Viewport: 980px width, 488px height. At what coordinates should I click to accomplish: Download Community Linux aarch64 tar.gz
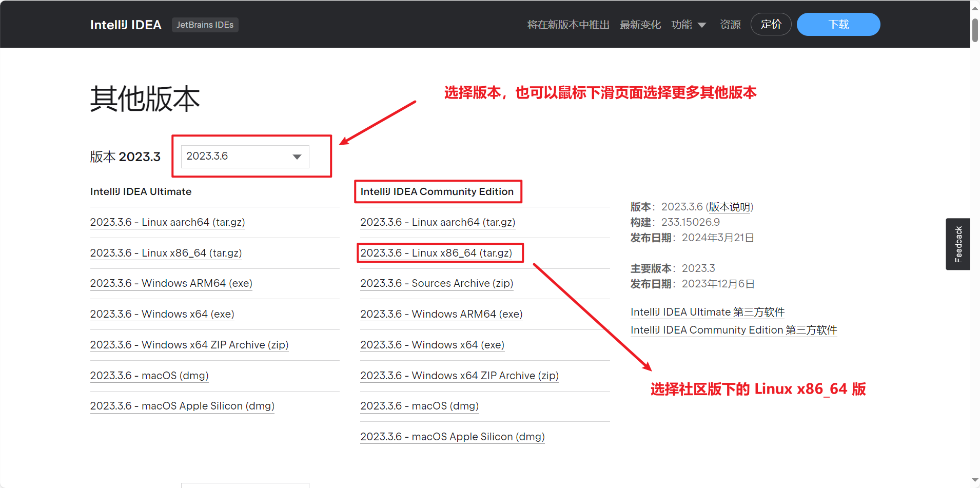coord(438,222)
